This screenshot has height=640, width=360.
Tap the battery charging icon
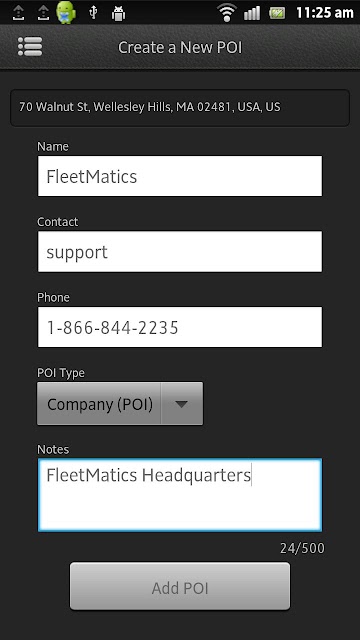tap(277, 13)
